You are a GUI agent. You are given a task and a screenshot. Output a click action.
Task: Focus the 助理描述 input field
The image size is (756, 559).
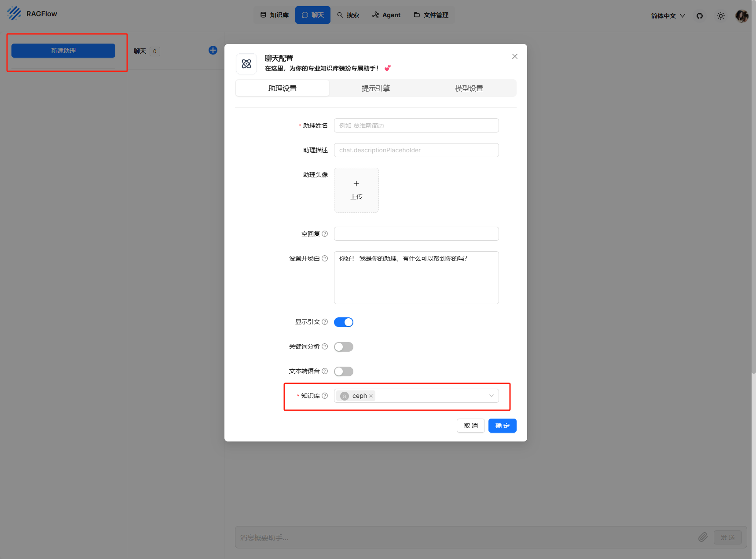click(416, 150)
